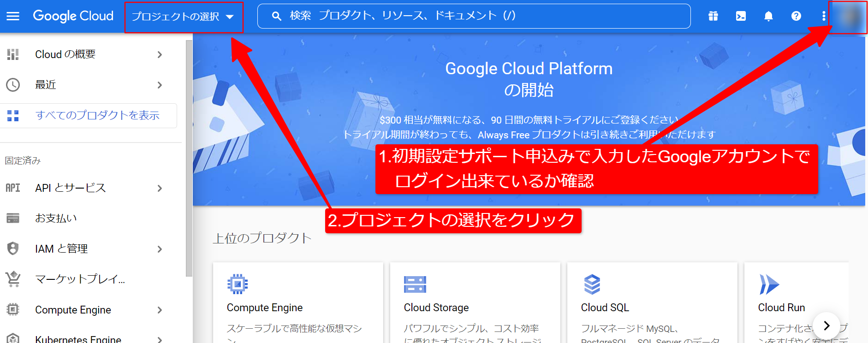Click the IAM shield icon
868x343 pixels.
click(x=13, y=248)
